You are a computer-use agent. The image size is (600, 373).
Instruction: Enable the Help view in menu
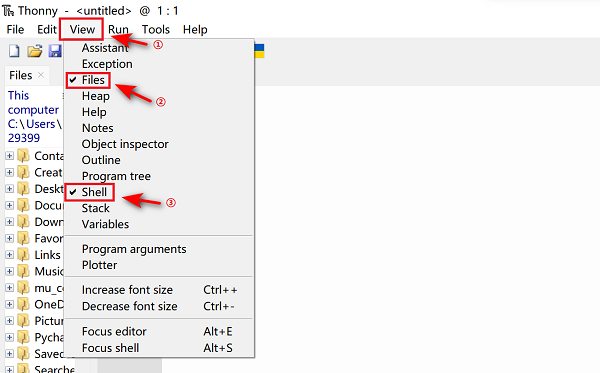tap(94, 112)
